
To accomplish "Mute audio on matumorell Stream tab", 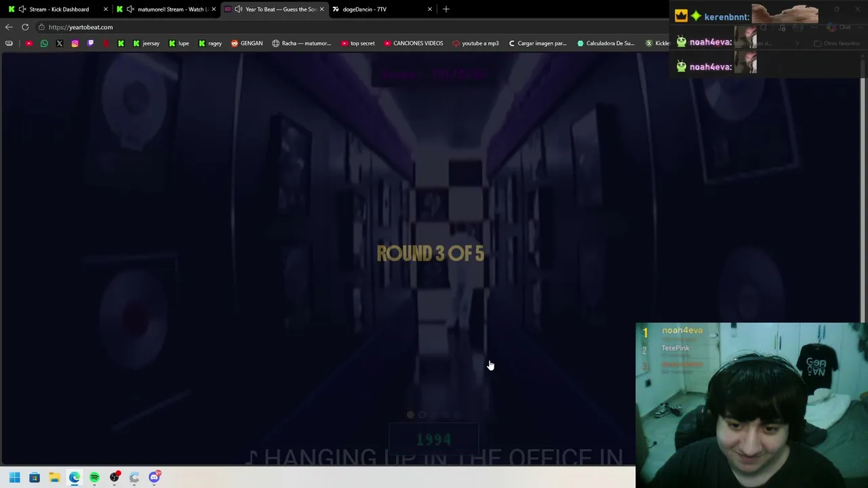I will click(x=130, y=9).
